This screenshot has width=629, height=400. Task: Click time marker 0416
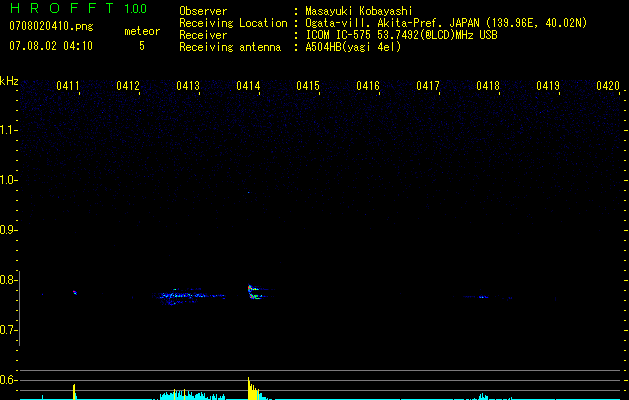click(x=368, y=85)
